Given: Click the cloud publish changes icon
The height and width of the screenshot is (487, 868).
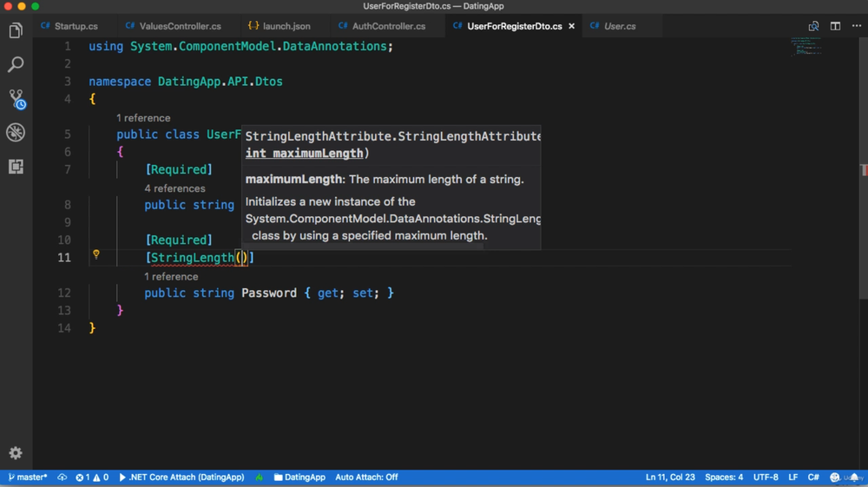Looking at the screenshot, I should coord(62,477).
